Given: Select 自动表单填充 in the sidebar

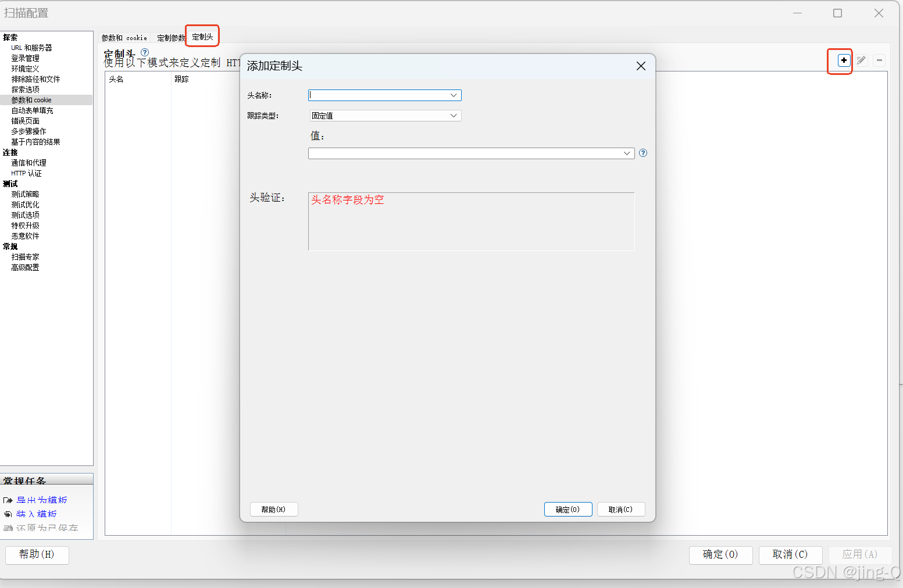Looking at the screenshot, I should coord(33,110).
